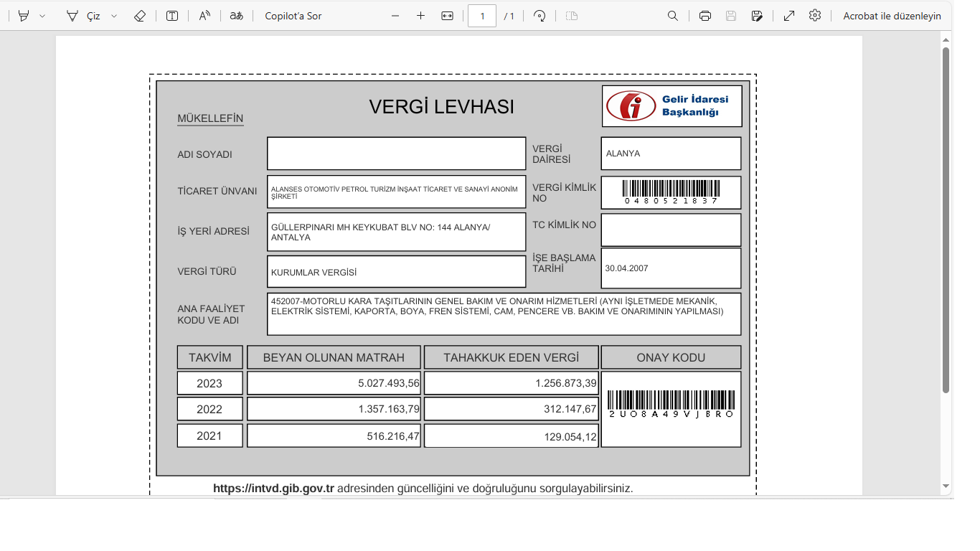
Task: Click the value 516.216,47
Action: (392, 435)
